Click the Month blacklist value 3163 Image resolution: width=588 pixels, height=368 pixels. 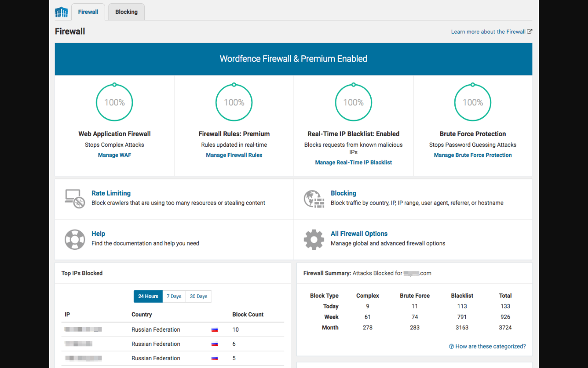462,328
